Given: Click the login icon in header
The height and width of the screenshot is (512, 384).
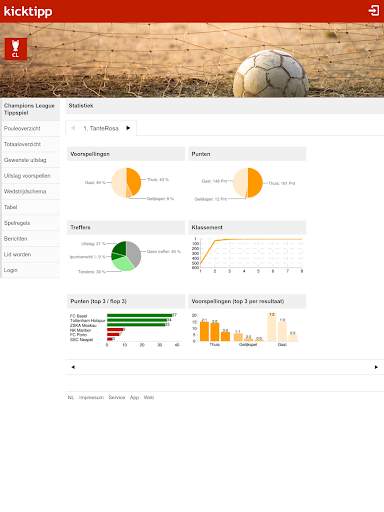Looking at the screenshot, I should 374,10.
